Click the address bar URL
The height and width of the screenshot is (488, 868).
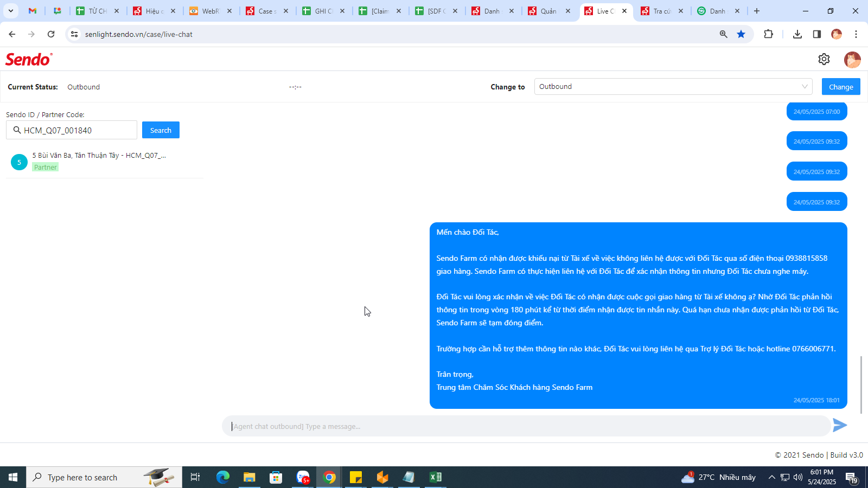click(139, 34)
